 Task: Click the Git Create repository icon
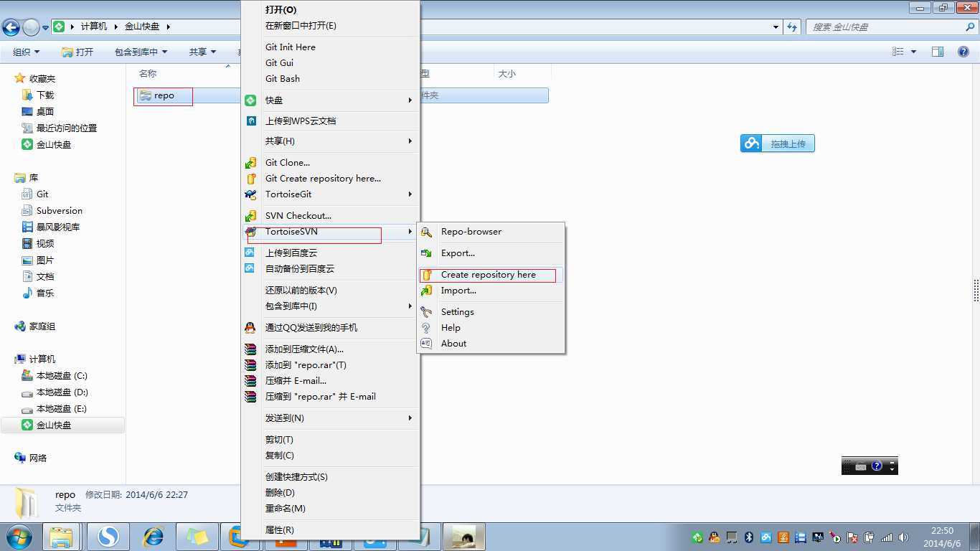pos(250,179)
